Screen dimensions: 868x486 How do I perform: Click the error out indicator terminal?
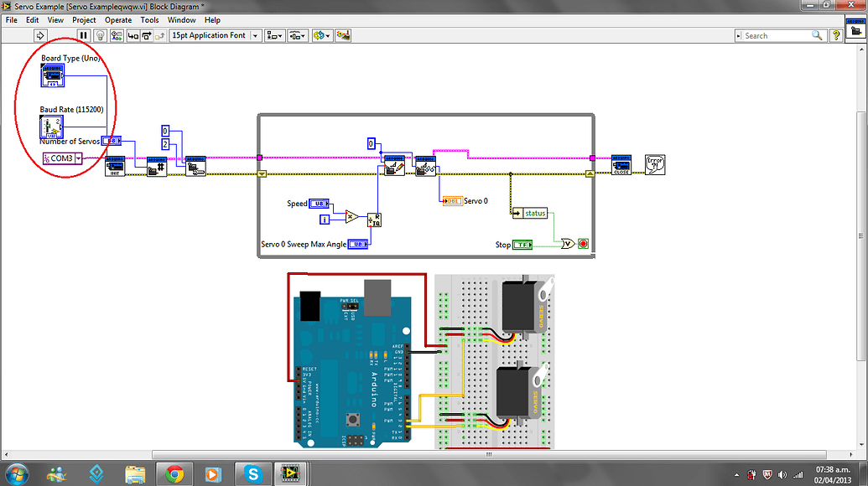coord(653,164)
